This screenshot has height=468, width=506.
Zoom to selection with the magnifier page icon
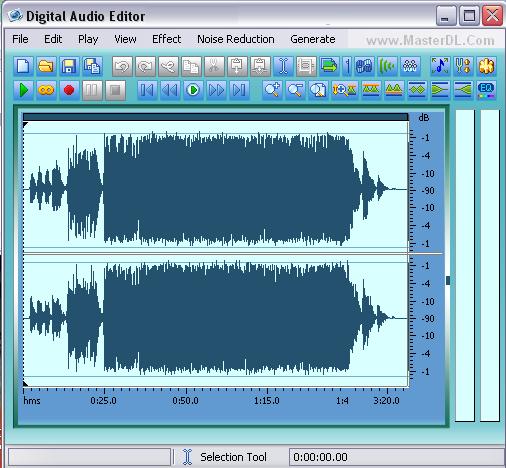click(x=318, y=90)
